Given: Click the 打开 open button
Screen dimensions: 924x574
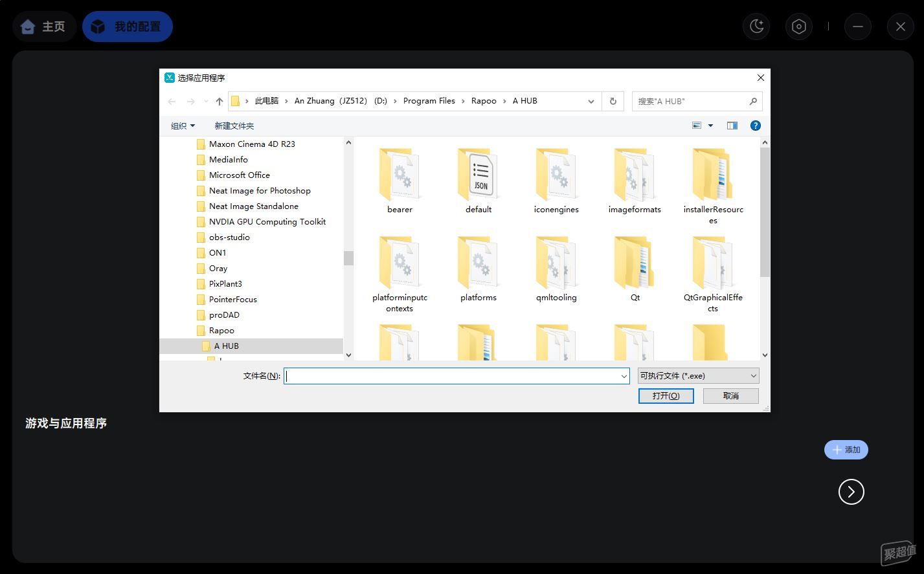Looking at the screenshot, I should pos(666,395).
